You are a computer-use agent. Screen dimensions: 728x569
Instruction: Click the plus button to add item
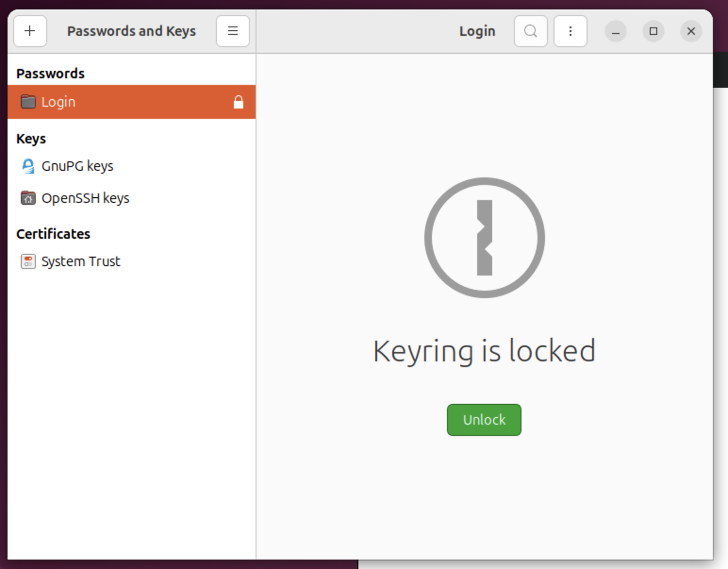pyautogui.click(x=30, y=31)
